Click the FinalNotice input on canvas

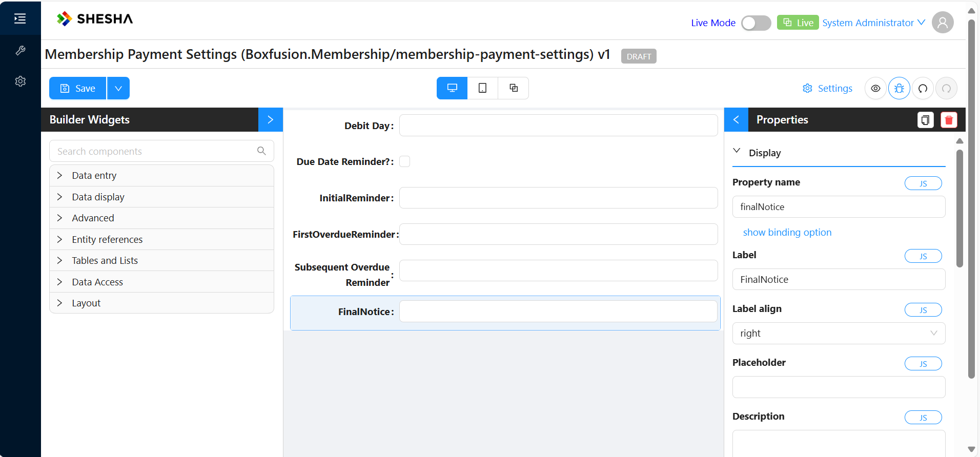558,311
